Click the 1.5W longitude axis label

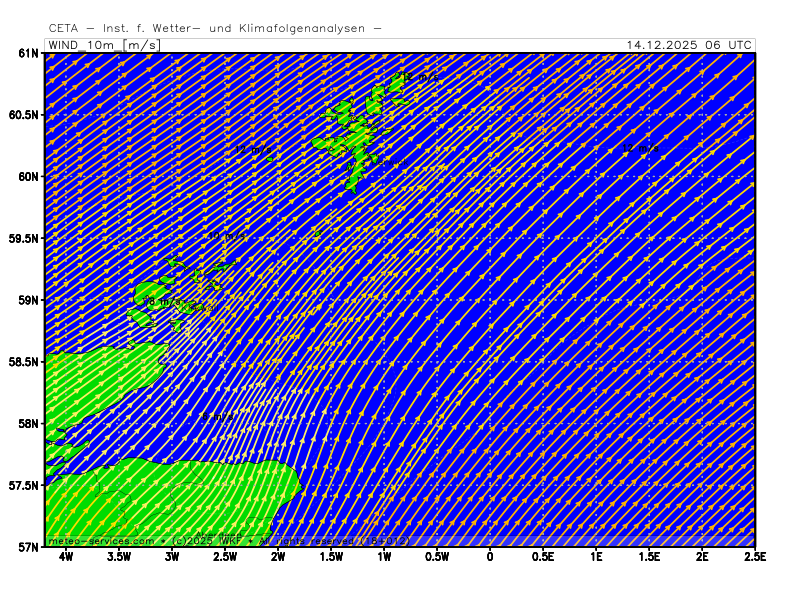click(331, 557)
